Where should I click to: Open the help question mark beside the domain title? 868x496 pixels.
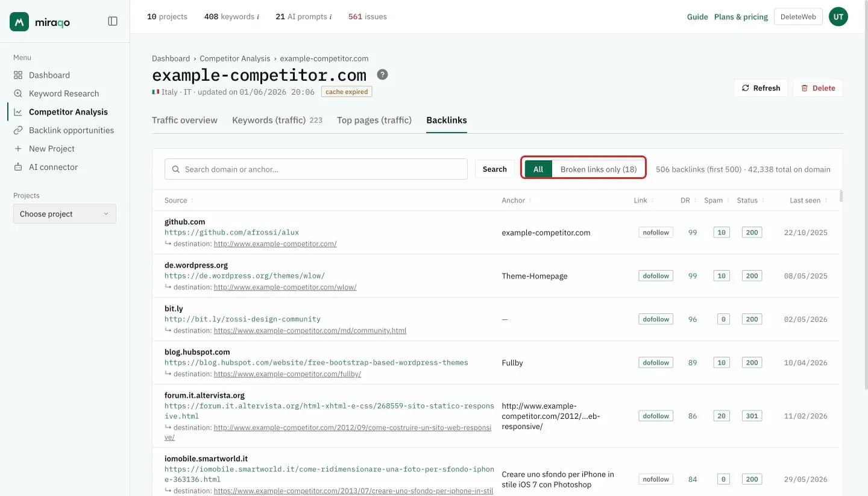pyautogui.click(x=383, y=75)
